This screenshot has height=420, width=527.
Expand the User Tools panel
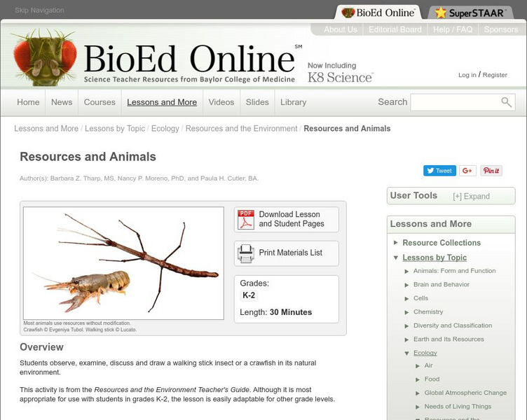(x=471, y=197)
